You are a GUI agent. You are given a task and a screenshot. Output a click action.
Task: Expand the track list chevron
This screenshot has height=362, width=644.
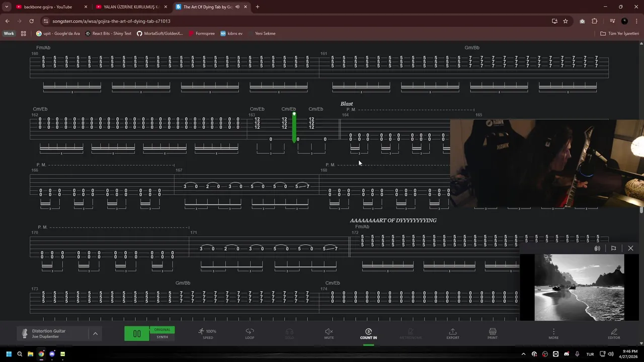click(95, 333)
